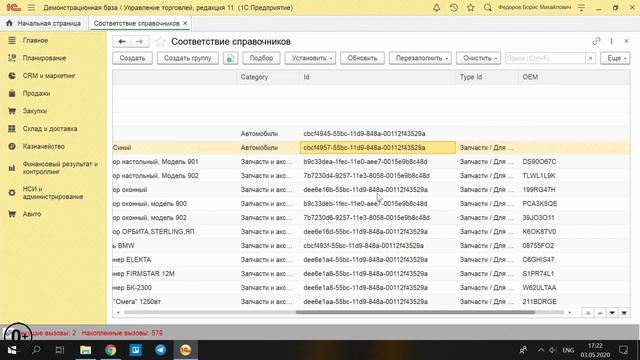Navigate forward with right arrow

pyautogui.click(x=140, y=41)
